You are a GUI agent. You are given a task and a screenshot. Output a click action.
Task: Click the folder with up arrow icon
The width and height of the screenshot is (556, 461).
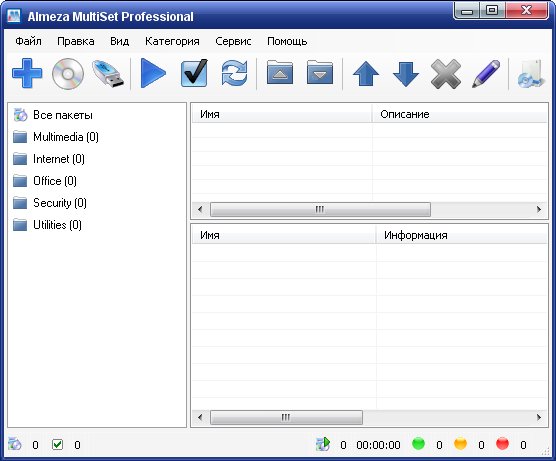pos(280,72)
